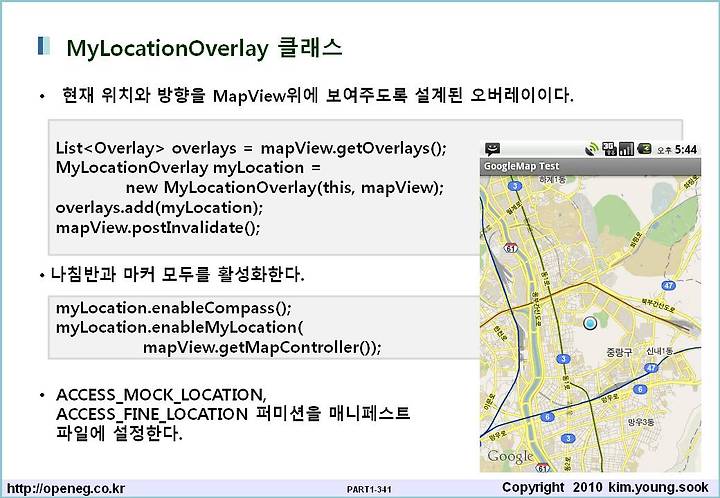This screenshot has width=720, height=498.
Task: Click the ACCESS_FINE_LOCATION text
Action: tap(152, 414)
